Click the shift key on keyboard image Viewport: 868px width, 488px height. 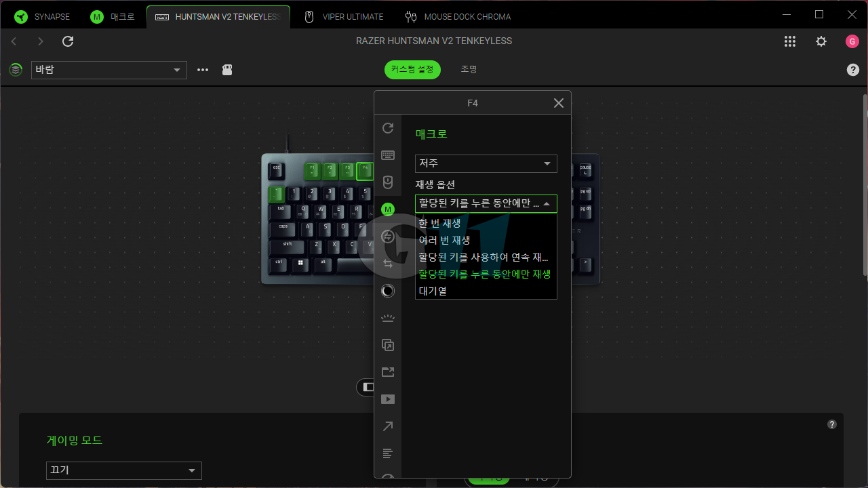coord(288,247)
